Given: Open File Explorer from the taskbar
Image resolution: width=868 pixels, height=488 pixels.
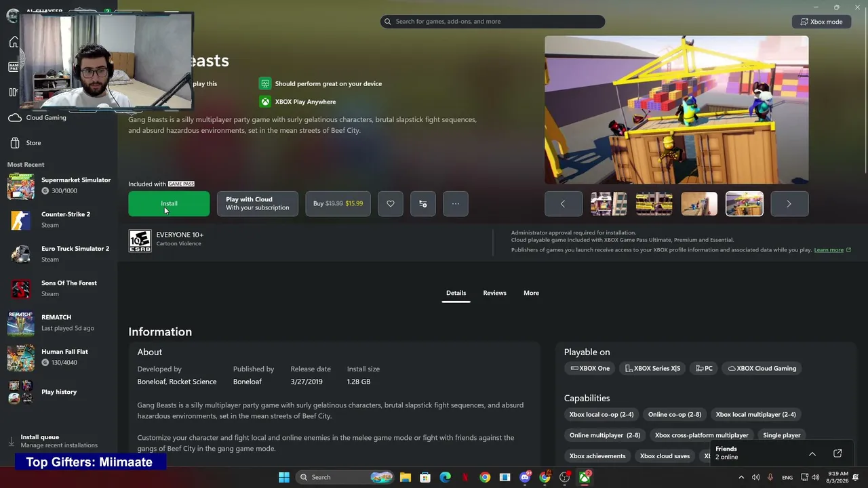Looking at the screenshot, I should click(x=405, y=477).
